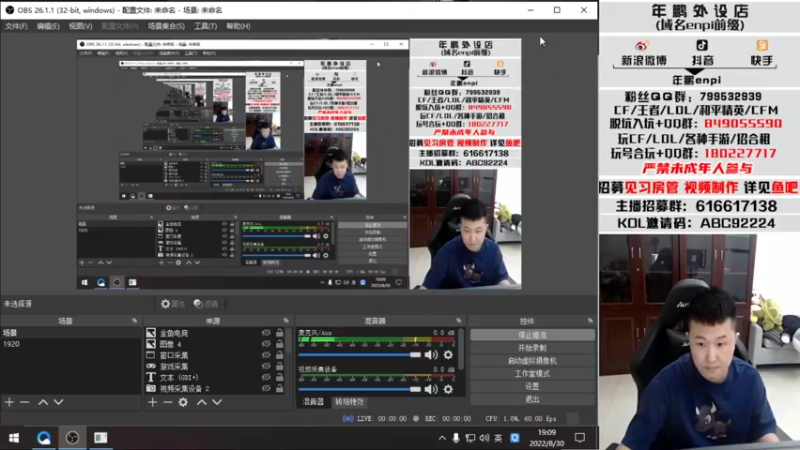800x450 pixels.
Task: Open source properties gear in 来源 toolbar
Action: click(183, 402)
